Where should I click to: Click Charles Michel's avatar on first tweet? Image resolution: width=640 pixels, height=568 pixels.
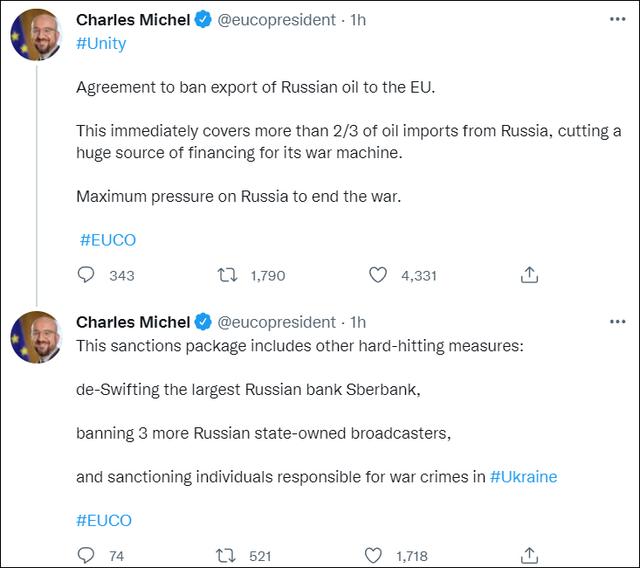tap(35, 34)
